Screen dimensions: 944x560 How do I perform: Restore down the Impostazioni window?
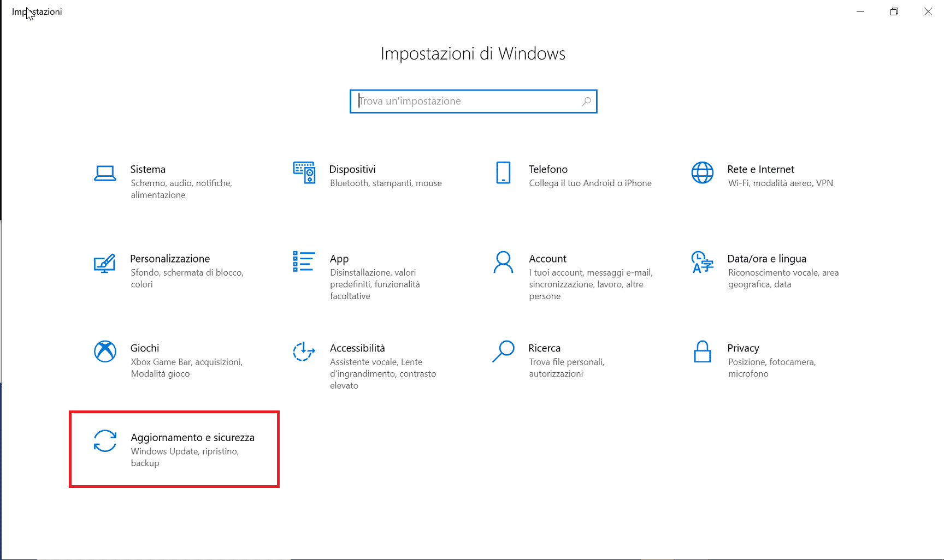tap(894, 11)
